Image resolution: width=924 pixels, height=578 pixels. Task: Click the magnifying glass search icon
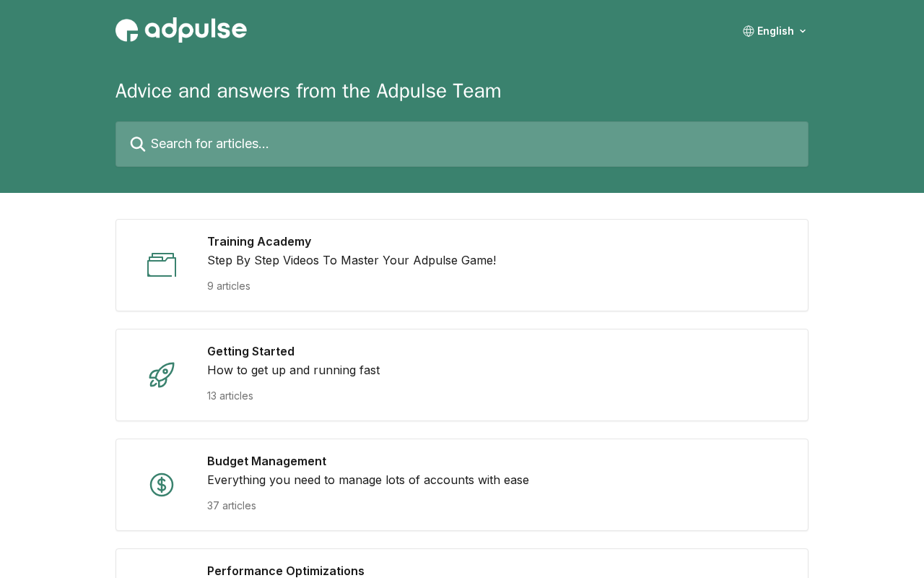pos(137,144)
